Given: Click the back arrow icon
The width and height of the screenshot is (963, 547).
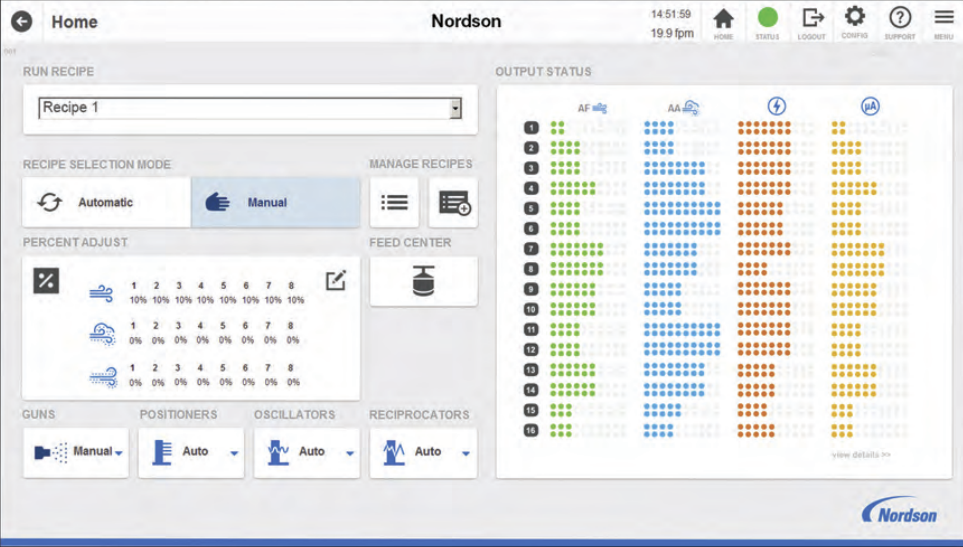Looking at the screenshot, I should point(21,22).
